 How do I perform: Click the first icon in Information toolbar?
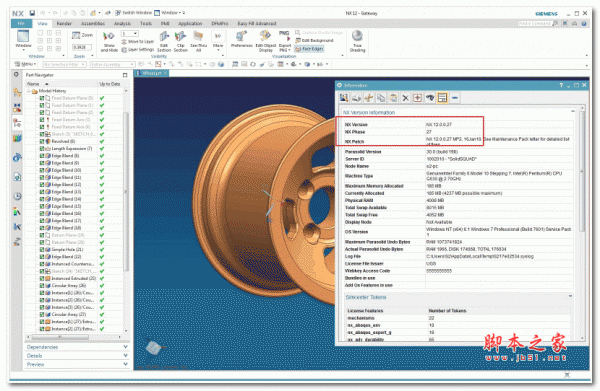coord(344,98)
